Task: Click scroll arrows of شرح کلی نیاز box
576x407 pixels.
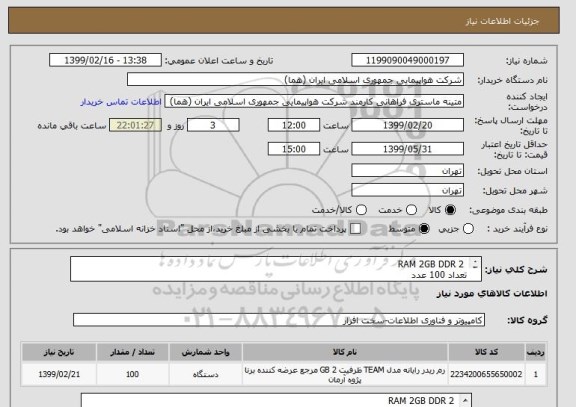Action: [475, 264]
